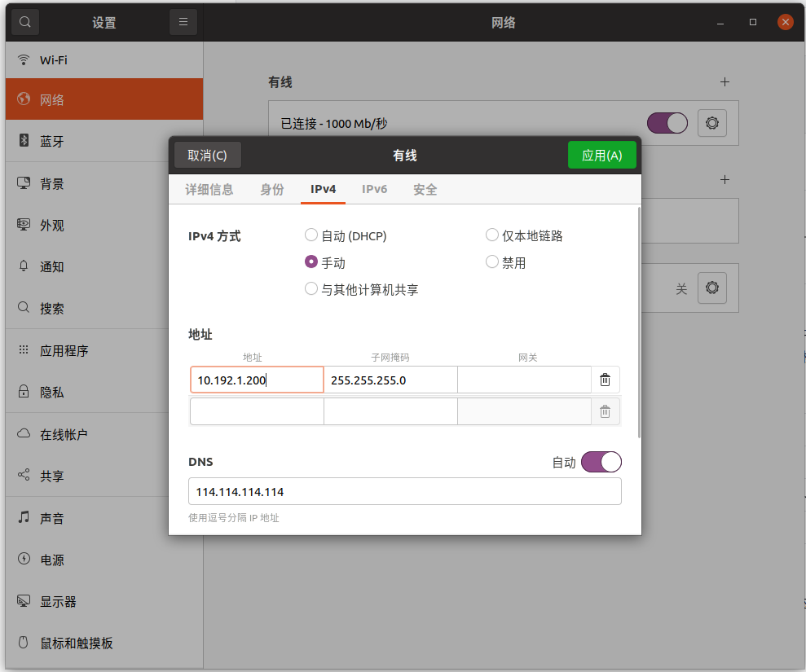The image size is (806, 672).
Task: Click the share icon for 共享
Action: click(24, 475)
